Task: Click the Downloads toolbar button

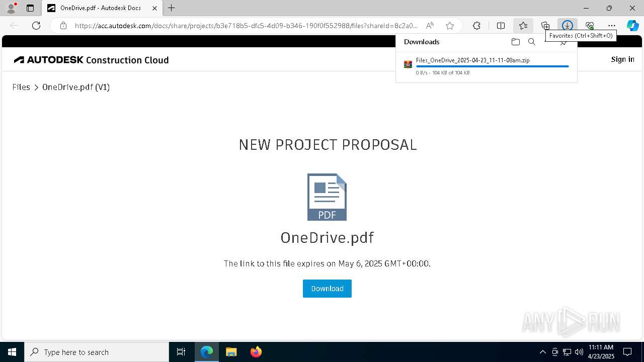Action: coord(568,26)
